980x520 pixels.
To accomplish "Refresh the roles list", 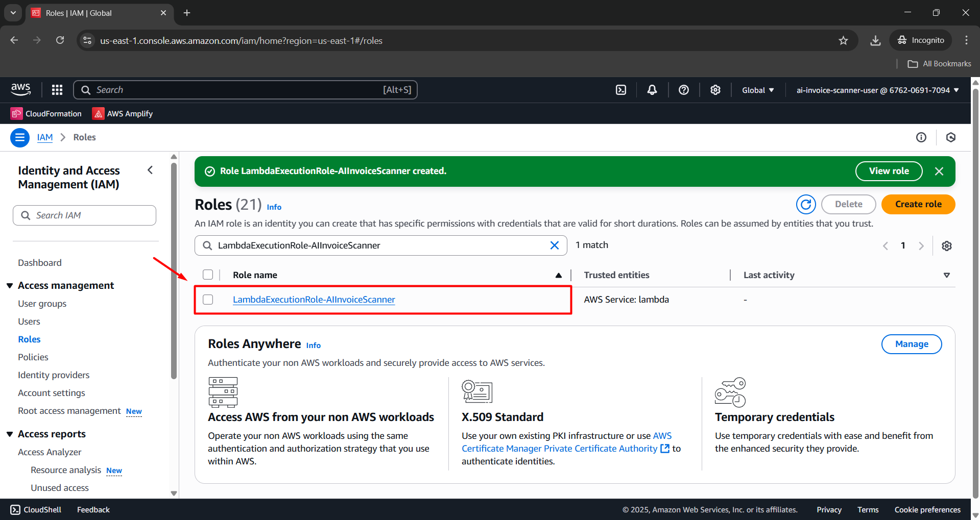I will point(805,205).
